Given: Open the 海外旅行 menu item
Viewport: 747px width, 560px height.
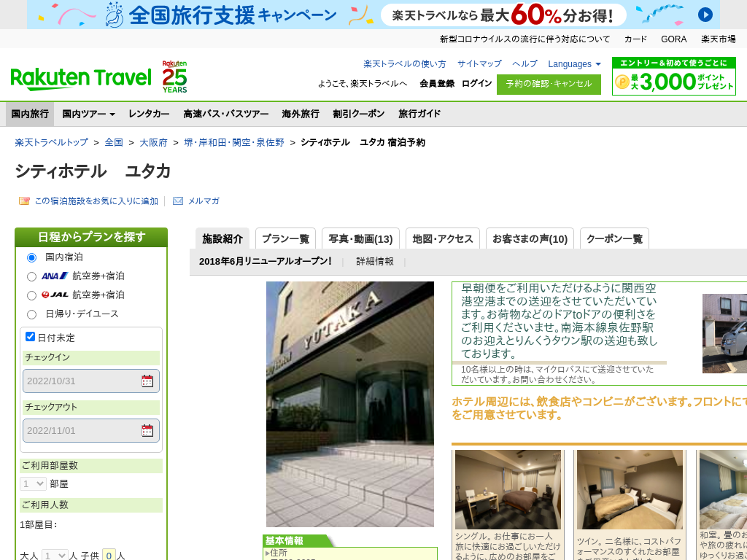Looking at the screenshot, I should [301, 114].
